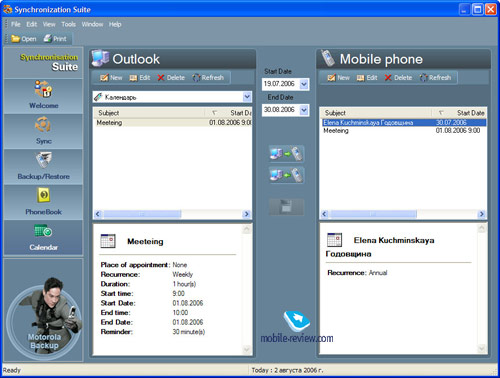
Task: Create a New item in Mobile phone panel
Action: click(338, 78)
